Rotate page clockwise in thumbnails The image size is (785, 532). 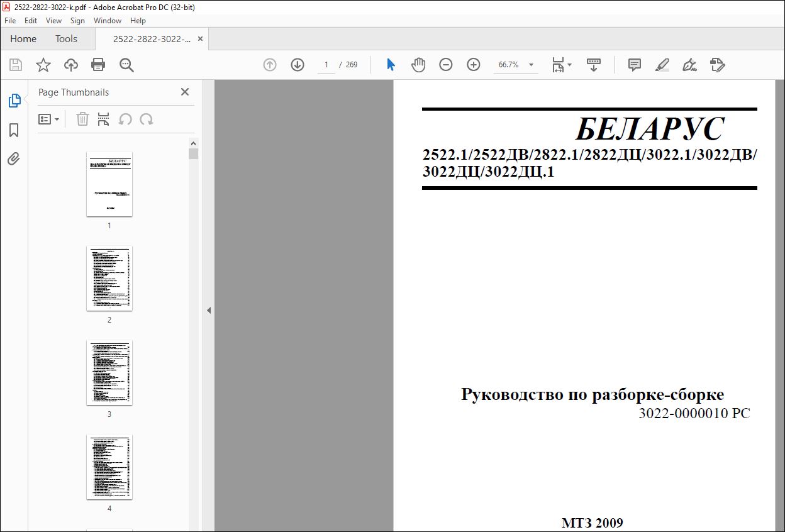point(147,119)
